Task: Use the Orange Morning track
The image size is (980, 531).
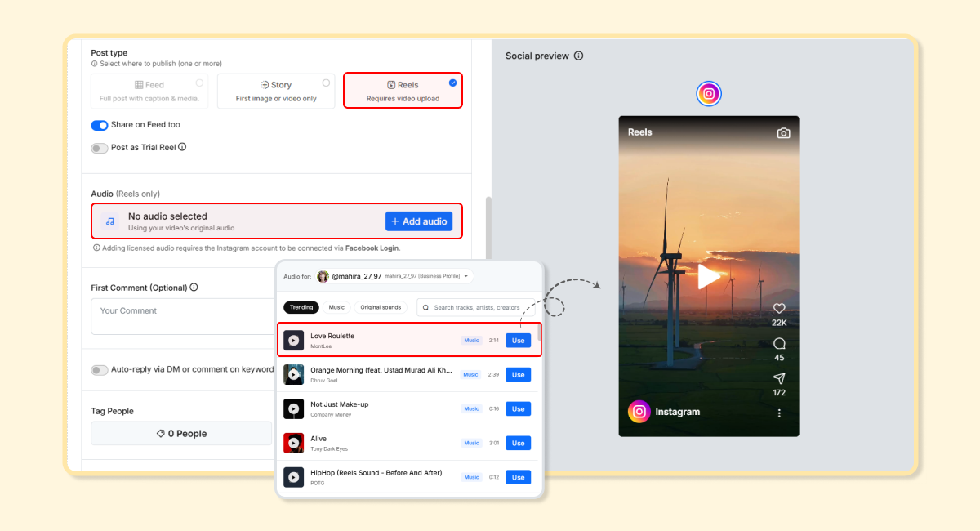Action: [x=518, y=375]
